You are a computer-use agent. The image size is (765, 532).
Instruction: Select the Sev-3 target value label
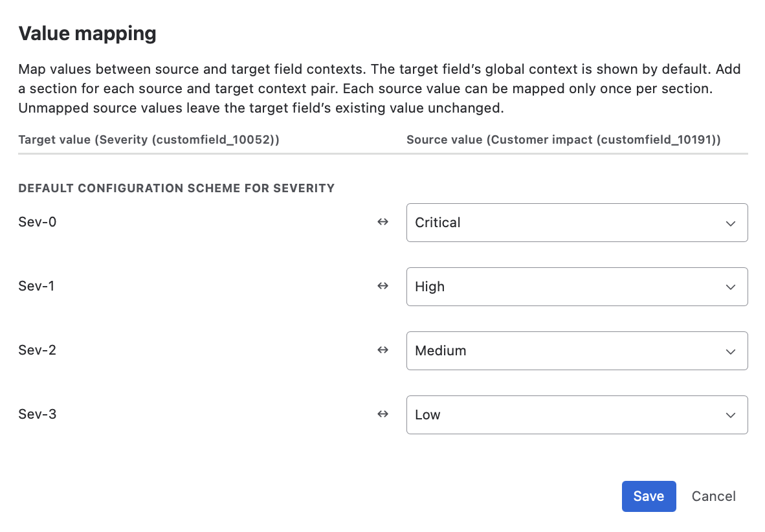38,414
